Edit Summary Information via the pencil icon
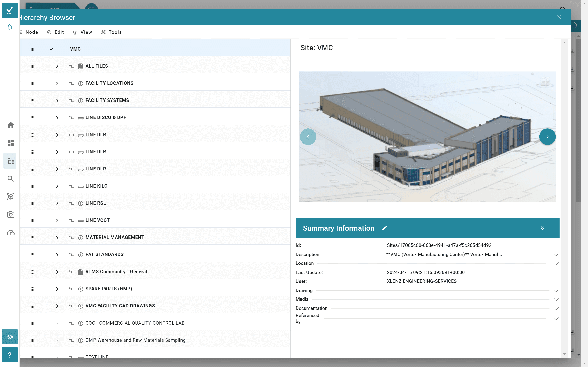The width and height of the screenshot is (588, 367). [x=384, y=228]
